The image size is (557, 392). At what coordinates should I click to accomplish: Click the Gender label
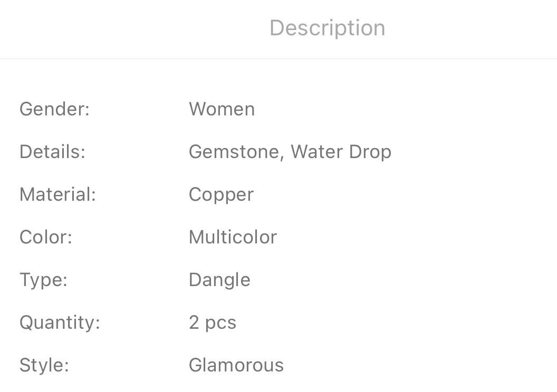coord(54,109)
